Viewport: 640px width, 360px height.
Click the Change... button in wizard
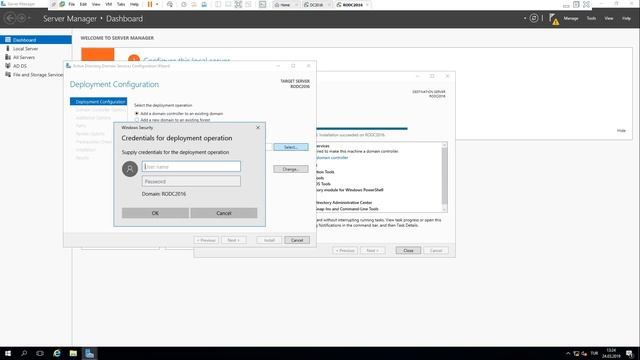tap(291, 169)
